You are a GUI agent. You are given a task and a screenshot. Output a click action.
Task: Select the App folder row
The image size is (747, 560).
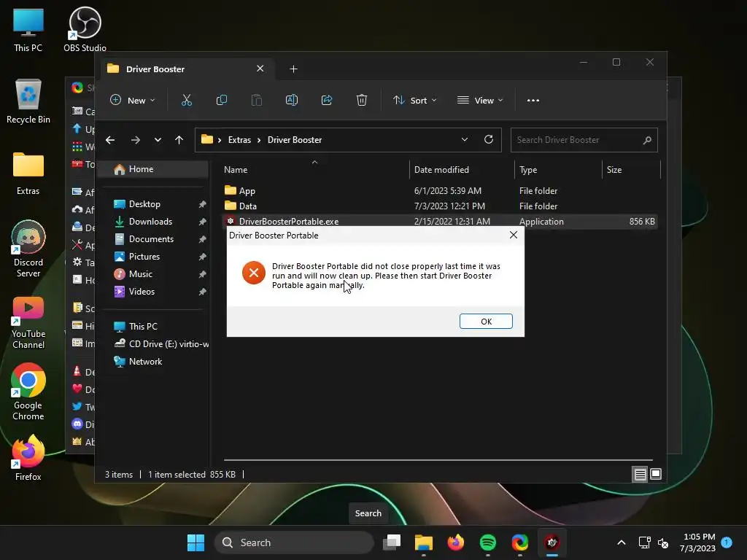[440, 190]
